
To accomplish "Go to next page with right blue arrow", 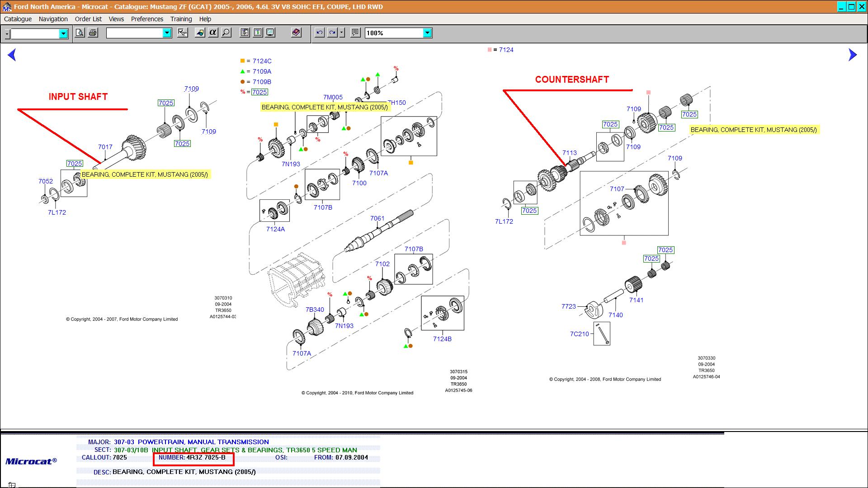I will [x=853, y=55].
